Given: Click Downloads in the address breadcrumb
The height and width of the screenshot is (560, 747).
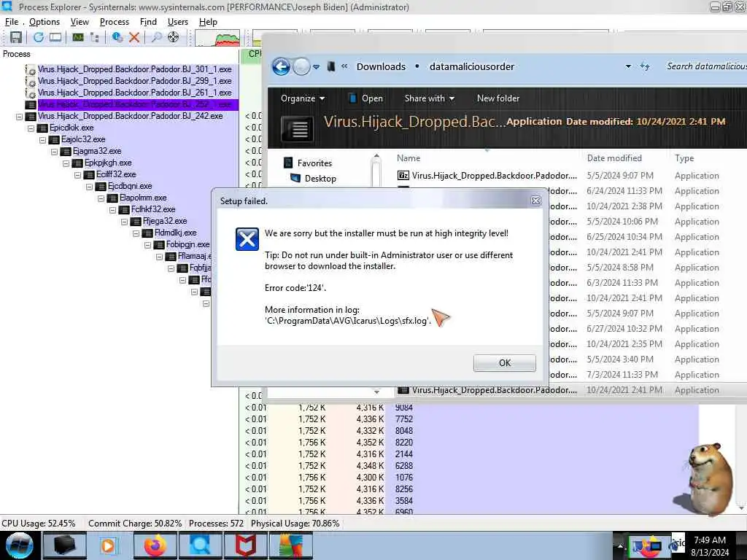Looking at the screenshot, I should 381,66.
